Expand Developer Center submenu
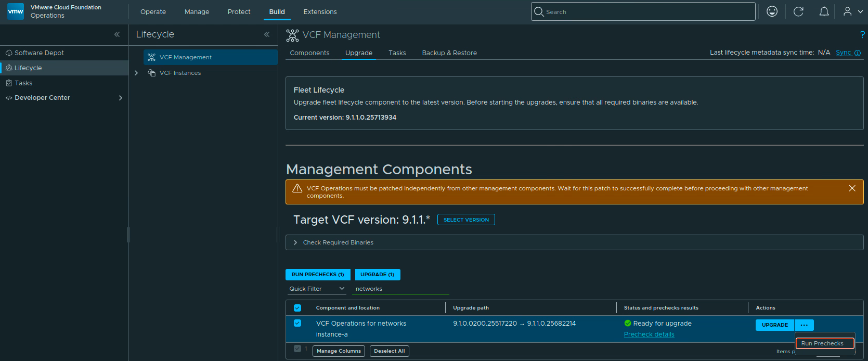Viewport: 868px width, 361px height. (x=121, y=98)
